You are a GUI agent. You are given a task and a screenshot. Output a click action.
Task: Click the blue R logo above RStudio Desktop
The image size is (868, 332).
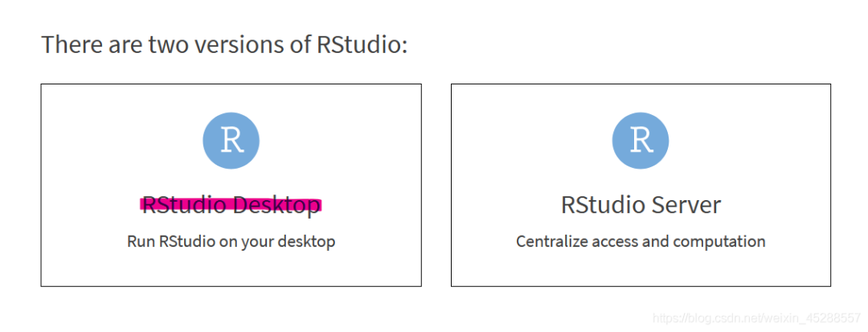[231, 141]
